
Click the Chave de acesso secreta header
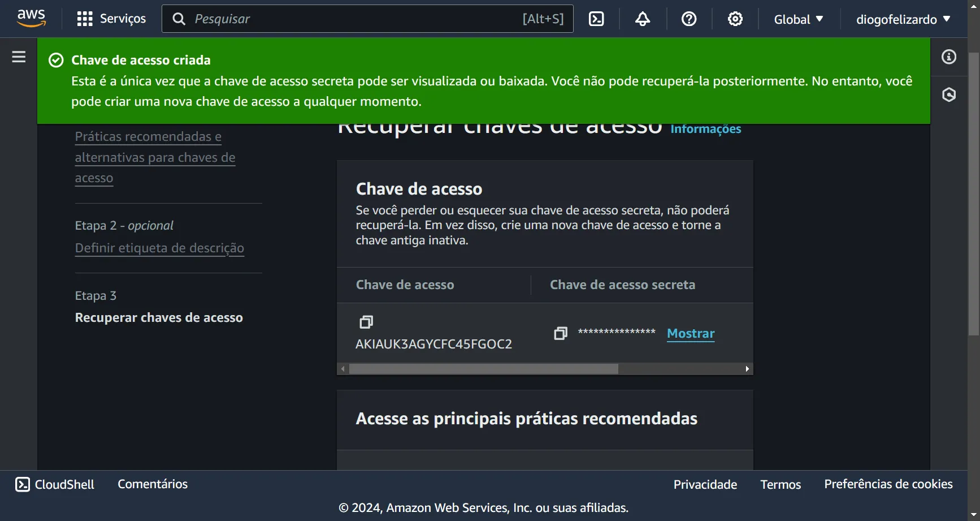coord(622,285)
